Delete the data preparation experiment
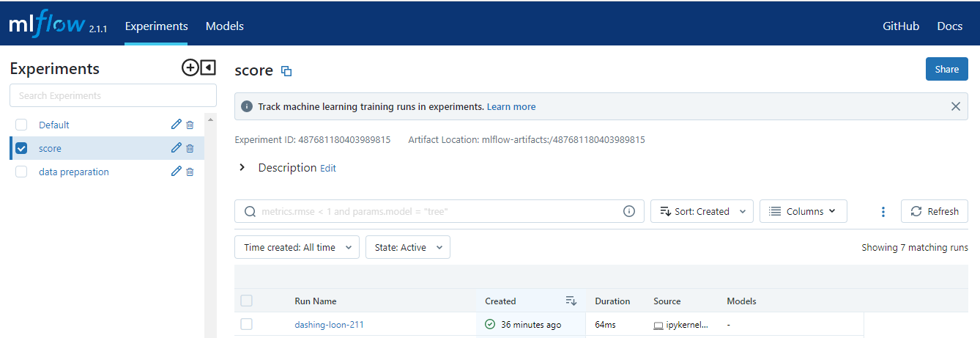 pos(190,172)
